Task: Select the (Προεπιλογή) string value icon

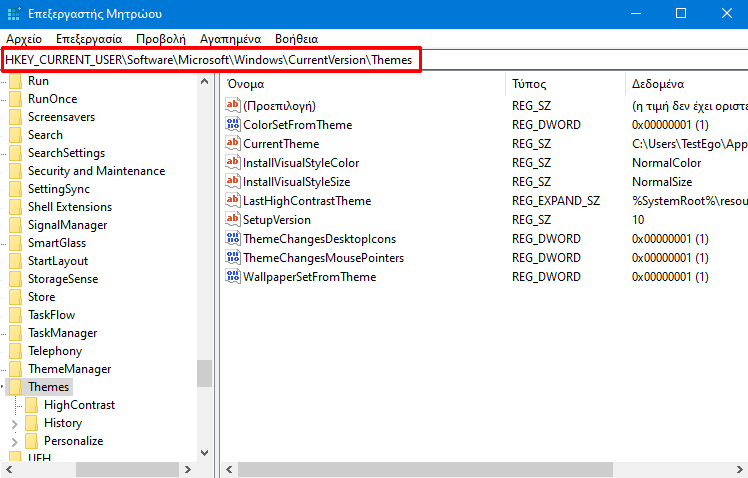Action: click(233, 105)
